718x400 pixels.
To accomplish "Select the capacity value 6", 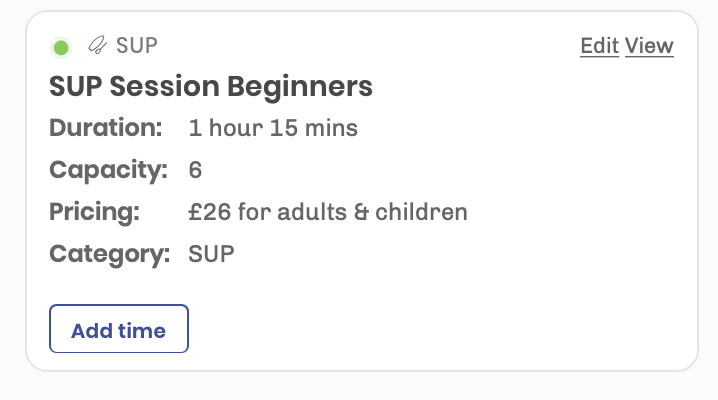I will tap(195, 170).
